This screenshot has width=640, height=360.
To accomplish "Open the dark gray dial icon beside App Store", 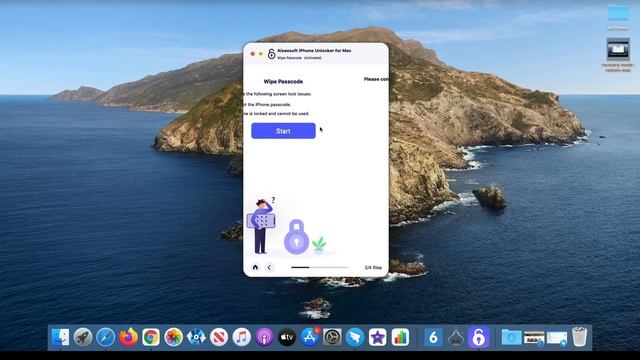I will pos(332,337).
